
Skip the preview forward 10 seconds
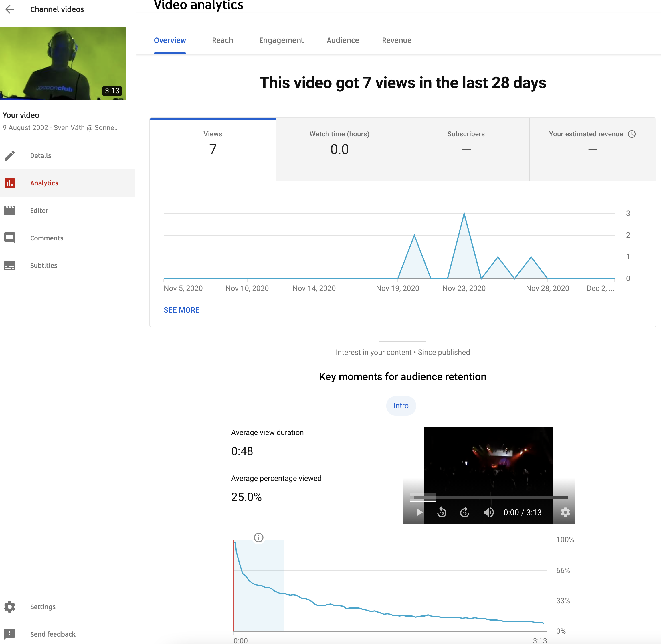[x=464, y=512]
